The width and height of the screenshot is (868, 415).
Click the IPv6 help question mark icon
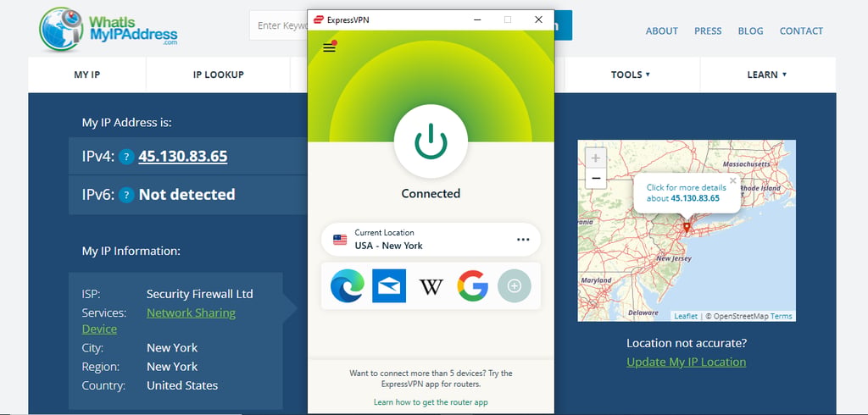tap(126, 195)
